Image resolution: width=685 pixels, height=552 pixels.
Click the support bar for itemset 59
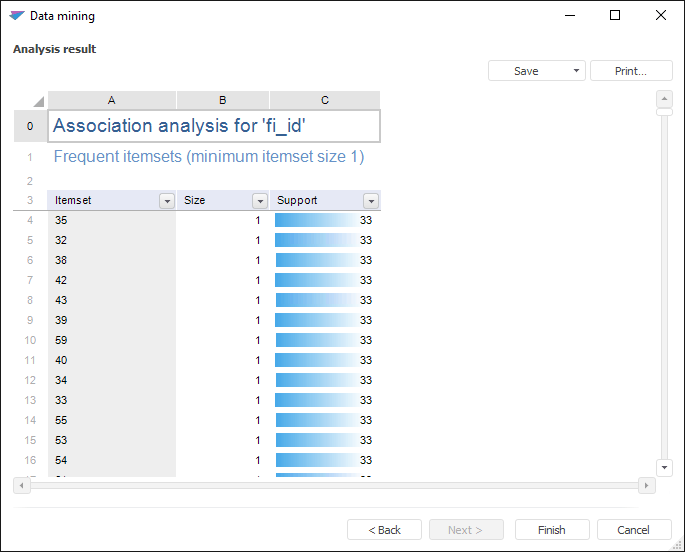coord(316,340)
